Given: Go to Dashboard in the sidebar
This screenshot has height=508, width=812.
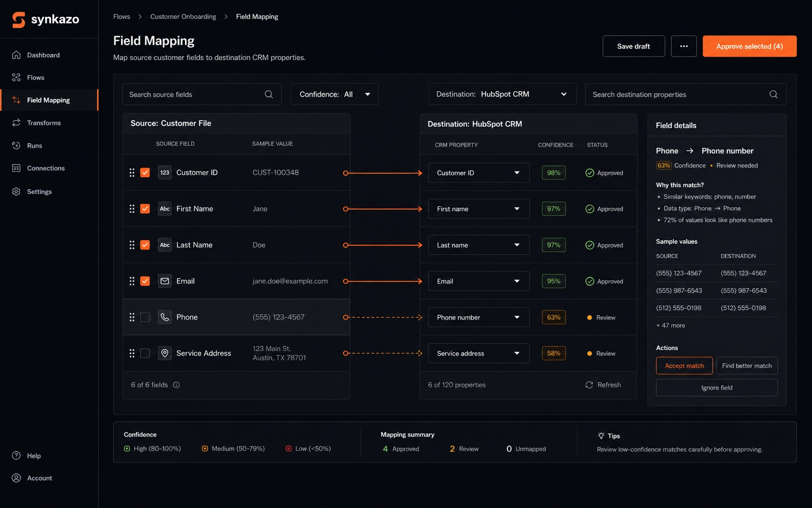Looking at the screenshot, I should [x=49, y=55].
